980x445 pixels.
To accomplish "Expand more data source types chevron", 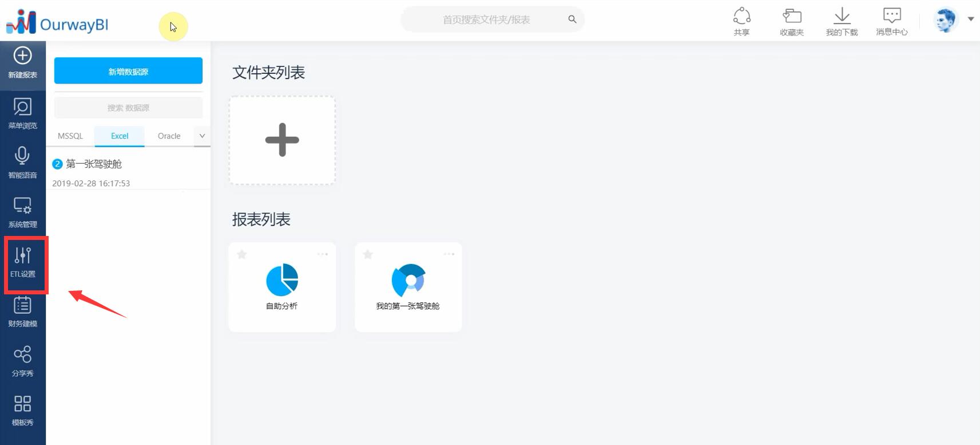I will point(202,136).
